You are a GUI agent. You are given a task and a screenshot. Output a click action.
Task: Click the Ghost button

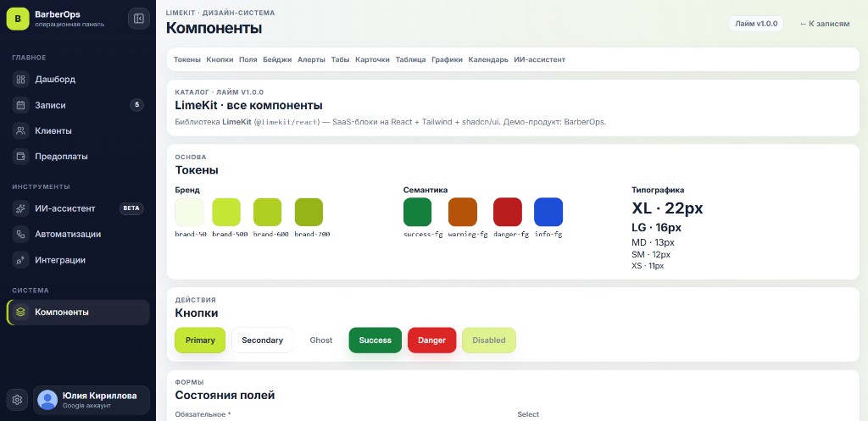tap(321, 341)
